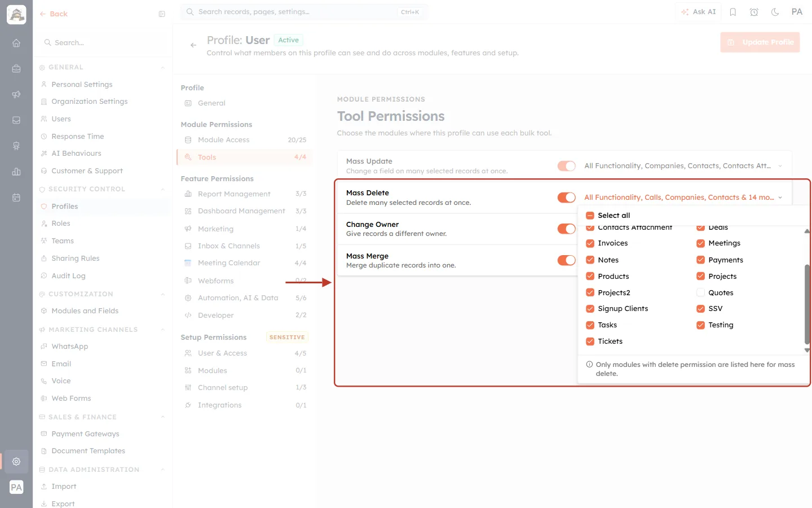Click the back arrow beside Profile: User
This screenshot has width=812, height=508.
tap(193, 45)
